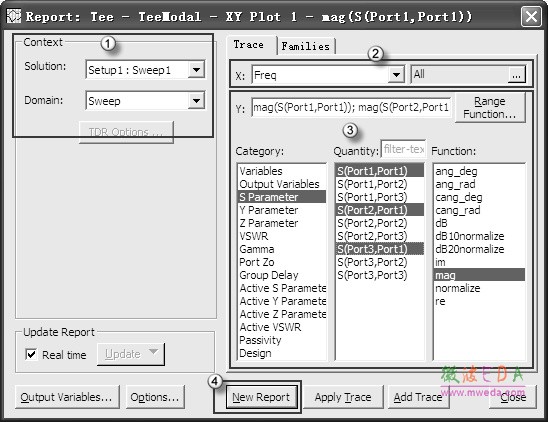Screen dimensions: 548x422
Task: Open the Options button
Action: coord(155,397)
